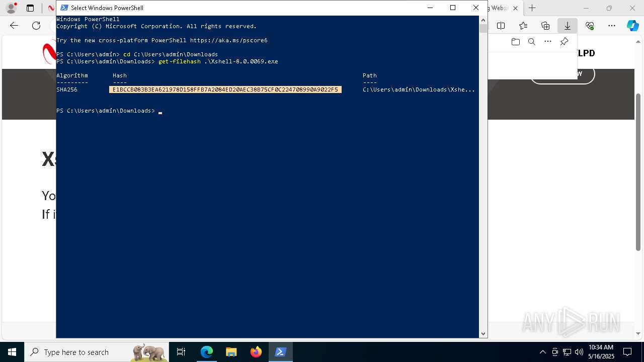
Task: Click the taskbar search box
Action: pos(97,352)
